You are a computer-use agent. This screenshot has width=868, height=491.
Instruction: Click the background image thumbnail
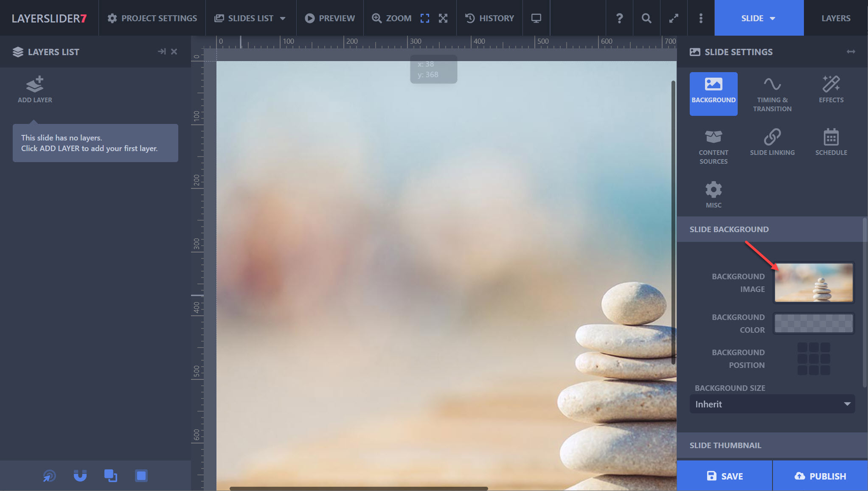(x=813, y=283)
